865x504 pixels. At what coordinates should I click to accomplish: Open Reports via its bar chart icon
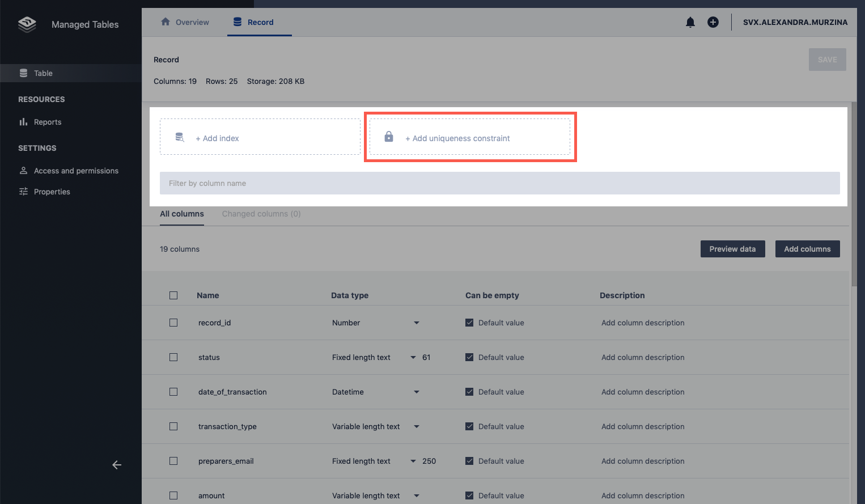[23, 122]
